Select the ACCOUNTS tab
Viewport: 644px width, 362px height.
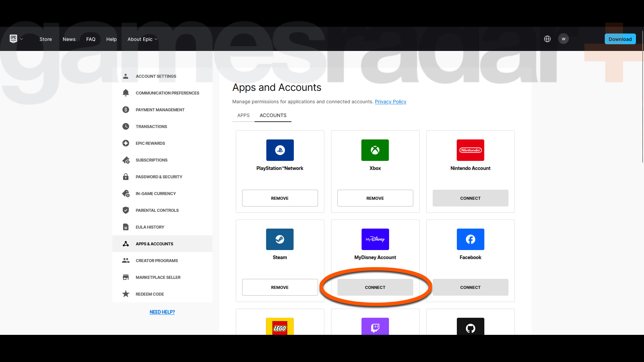point(273,115)
